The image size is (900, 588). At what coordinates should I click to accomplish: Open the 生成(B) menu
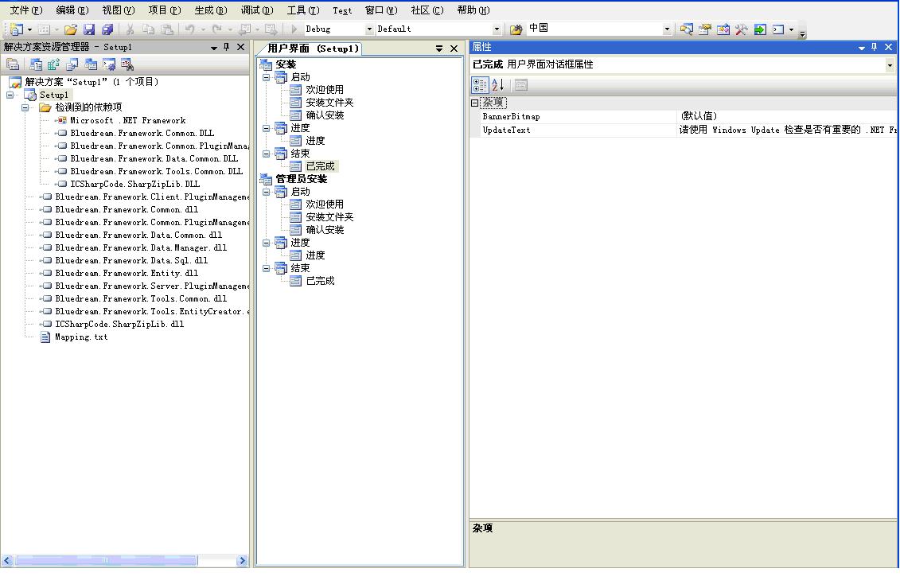pyautogui.click(x=210, y=10)
